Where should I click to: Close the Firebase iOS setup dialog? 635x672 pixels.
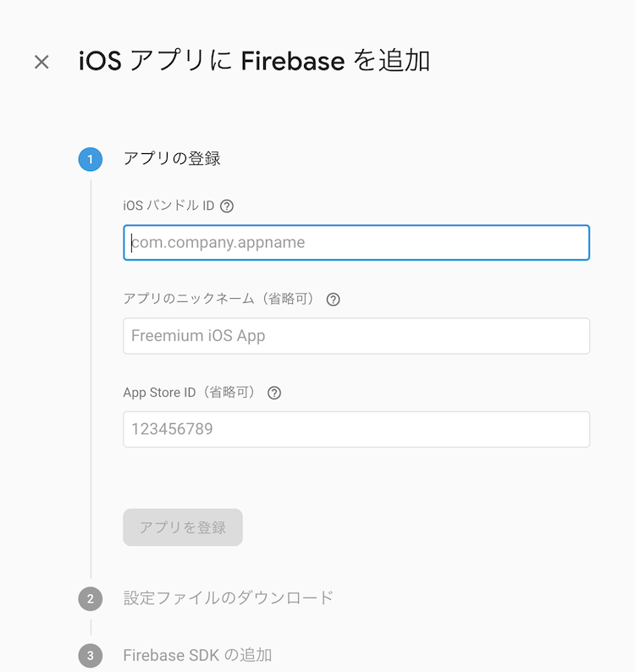point(41,62)
